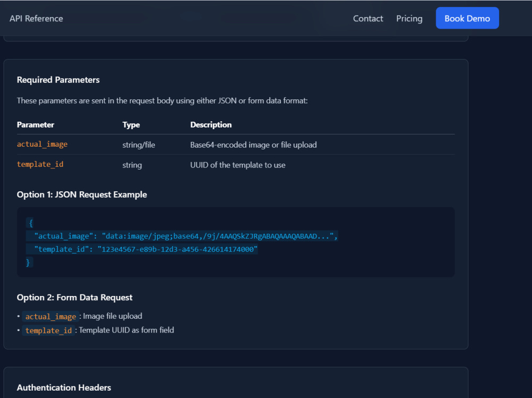This screenshot has height=398, width=532.
Task: Select the Authentication Headers heading
Action: click(x=64, y=387)
